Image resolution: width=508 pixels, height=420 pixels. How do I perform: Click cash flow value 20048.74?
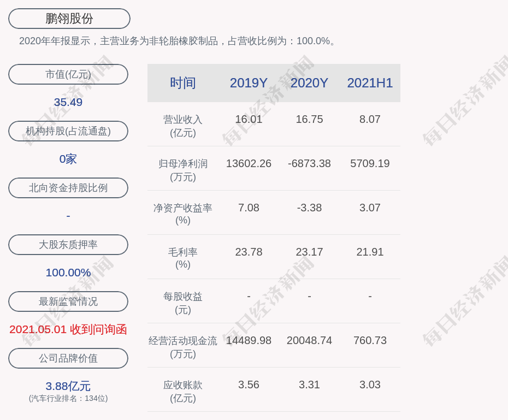[309, 340]
